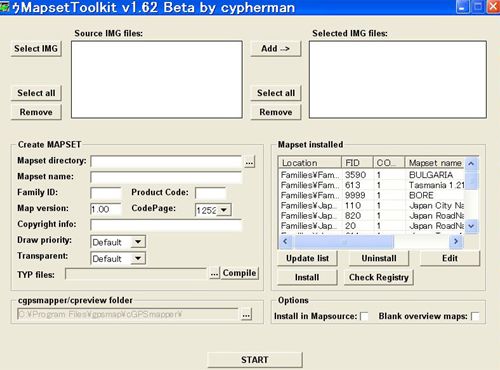Click the Uninstall button

(x=379, y=258)
